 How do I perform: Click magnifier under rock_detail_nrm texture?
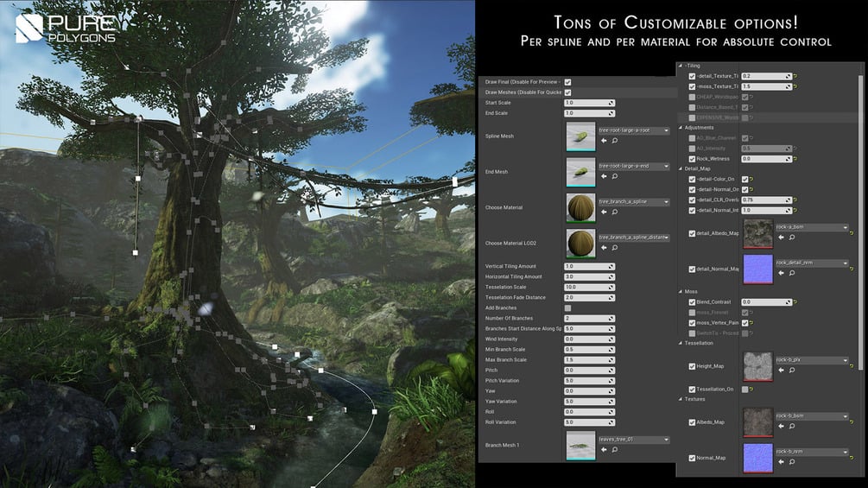(792, 273)
